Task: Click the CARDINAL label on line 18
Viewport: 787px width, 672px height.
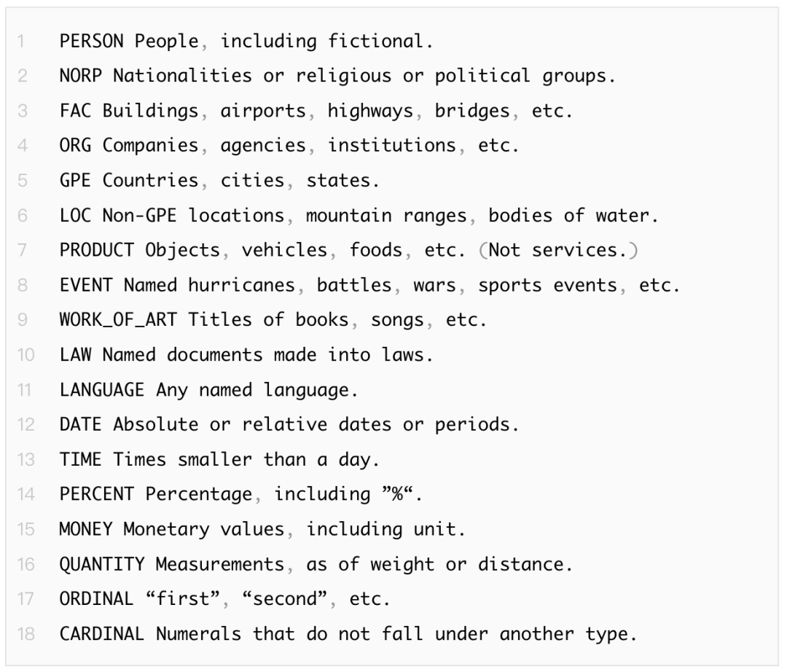Action: pyautogui.click(x=102, y=634)
